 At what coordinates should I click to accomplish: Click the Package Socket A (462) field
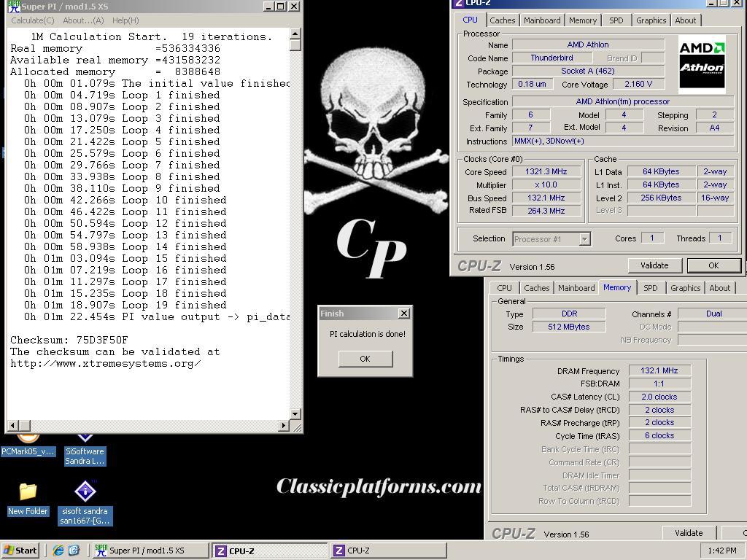tap(588, 71)
